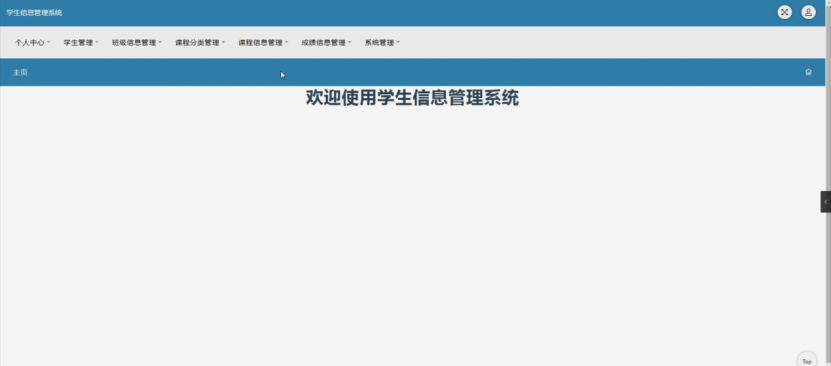This screenshot has height=366, width=831.
Task: Click the home icon in breadcrumb bar
Action: [808, 72]
